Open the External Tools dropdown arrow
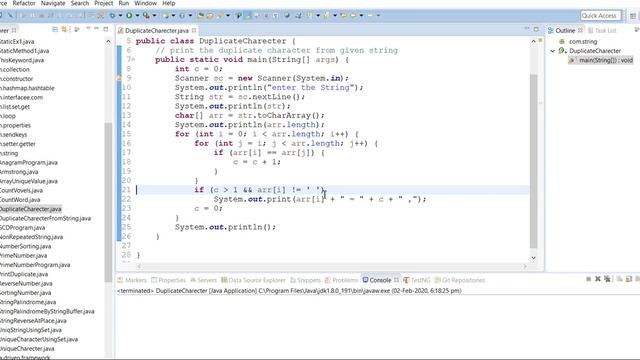The height and width of the screenshot is (360, 640). click(x=154, y=16)
